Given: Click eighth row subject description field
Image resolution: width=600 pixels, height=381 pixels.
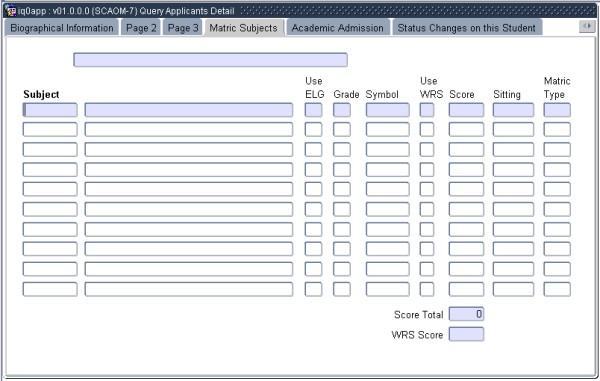Looking at the screenshot, I should click(x=189, y=249).
